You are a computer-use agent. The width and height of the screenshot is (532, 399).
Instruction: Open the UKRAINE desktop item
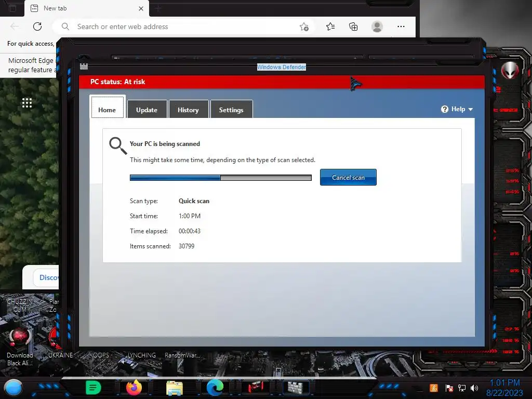[x=61, y=355]
